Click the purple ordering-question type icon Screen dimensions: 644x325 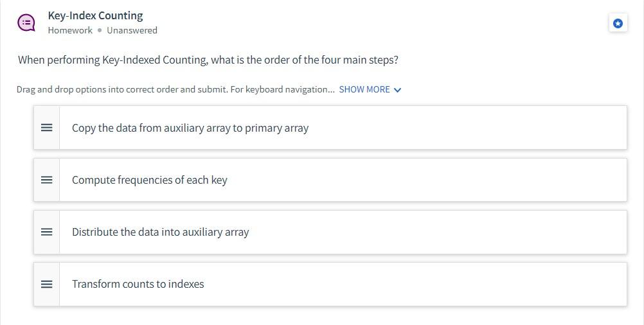pos(26,23)
